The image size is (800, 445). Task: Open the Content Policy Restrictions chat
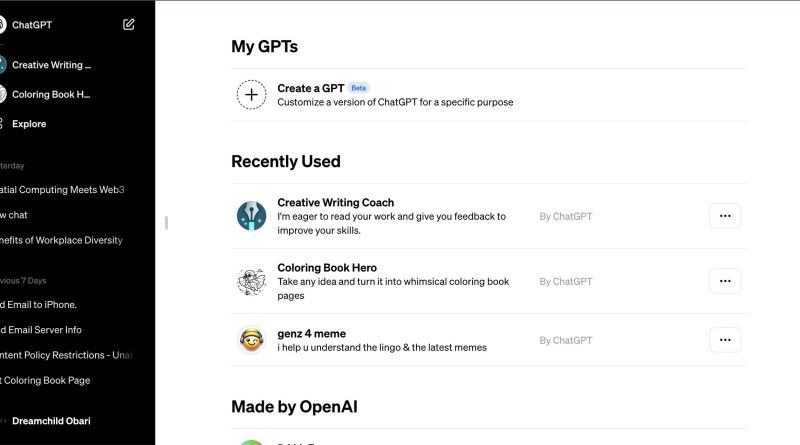[66, 355]
